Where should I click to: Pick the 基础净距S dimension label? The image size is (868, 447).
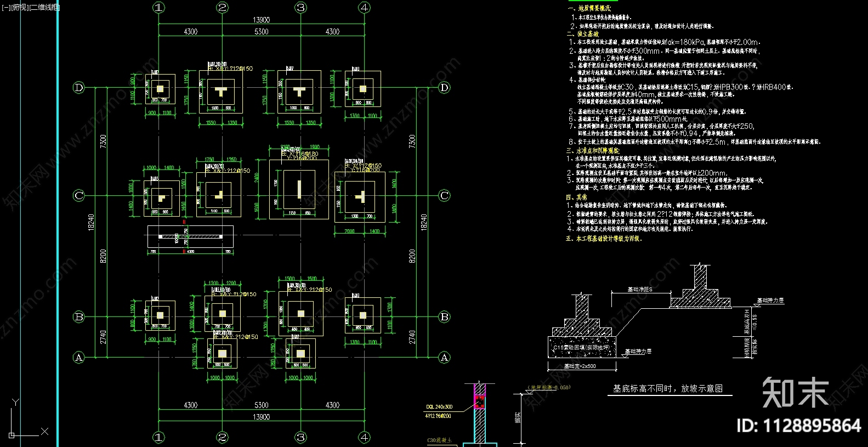coord(639,289)
